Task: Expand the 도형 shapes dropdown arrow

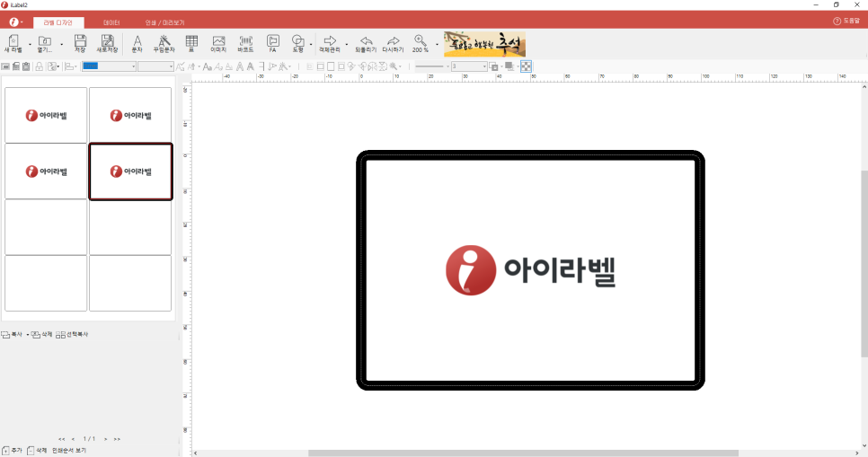Action: (311, 44)
